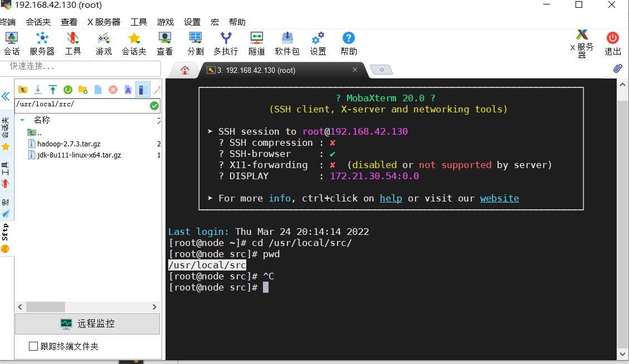This screenshot has width=629, height=364.
Task: Click file list scroll right arrow
Action: click(154, 307)
